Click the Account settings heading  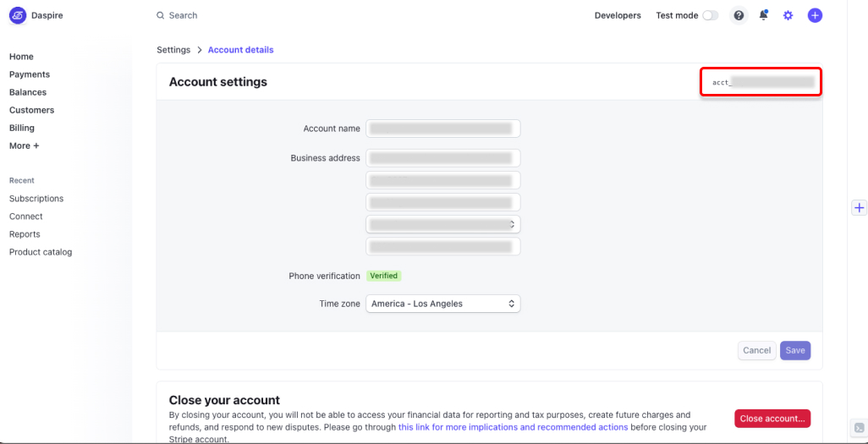coord(218,82)
